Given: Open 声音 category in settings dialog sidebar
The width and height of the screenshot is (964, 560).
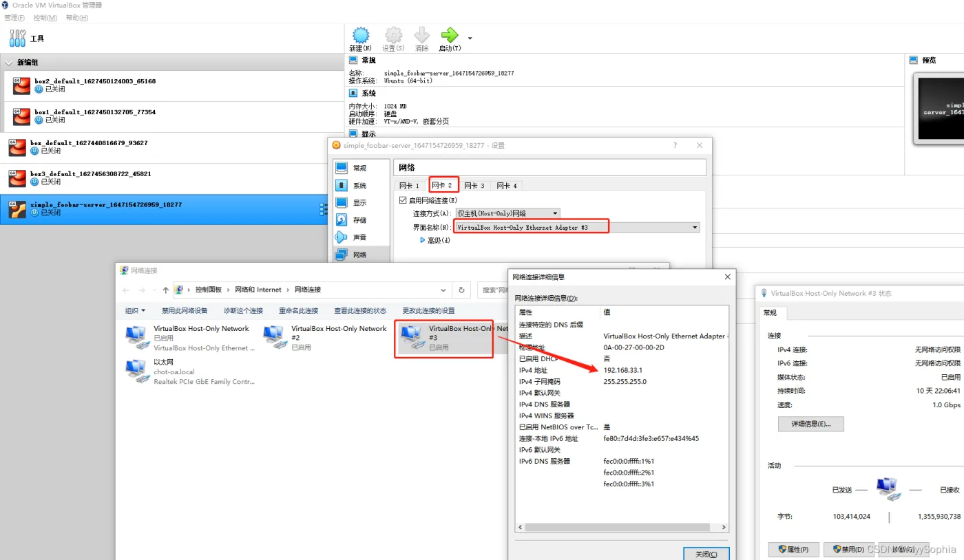Looking at the screenshot, I should click(360, 237).
